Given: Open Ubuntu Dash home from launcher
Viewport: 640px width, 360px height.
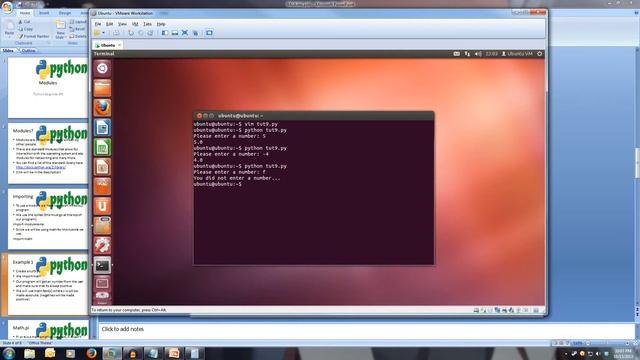Looking at the screenshot, I should [x=102, y=68].
